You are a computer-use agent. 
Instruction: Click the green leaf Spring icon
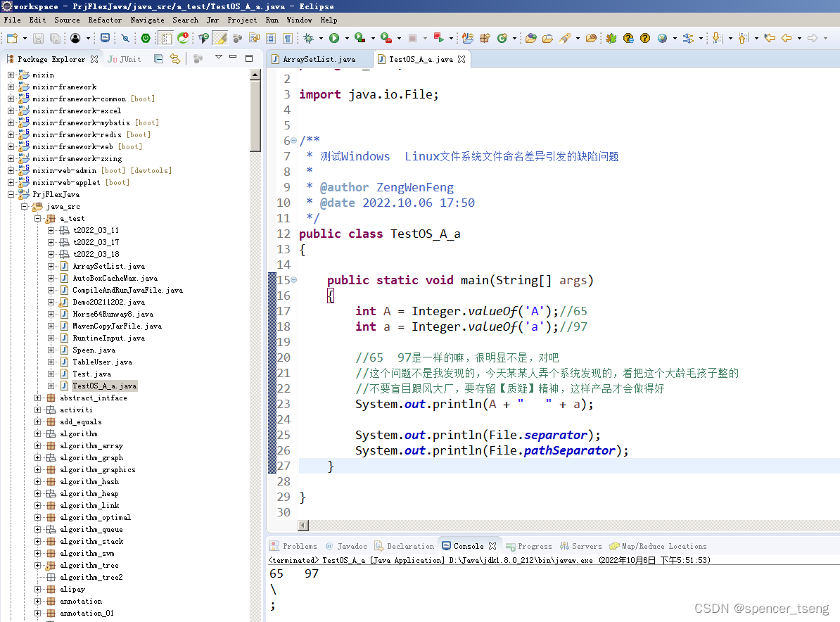click(611, 38)
